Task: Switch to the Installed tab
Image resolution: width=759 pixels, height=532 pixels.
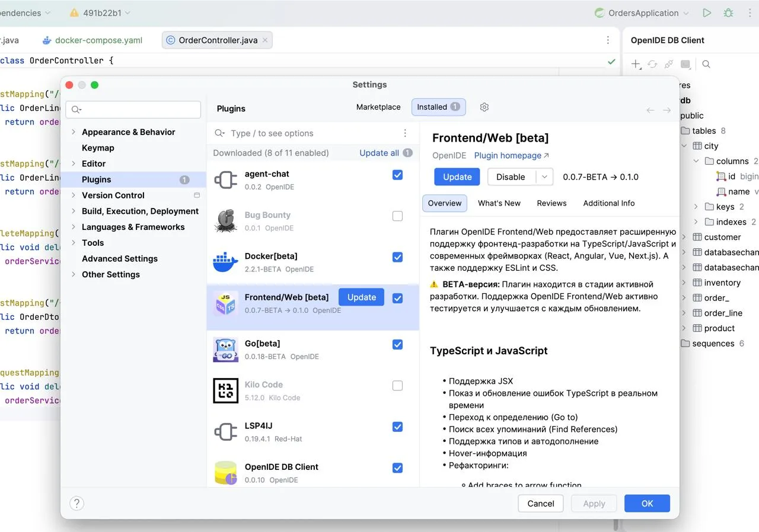Action: click(439, 107)
